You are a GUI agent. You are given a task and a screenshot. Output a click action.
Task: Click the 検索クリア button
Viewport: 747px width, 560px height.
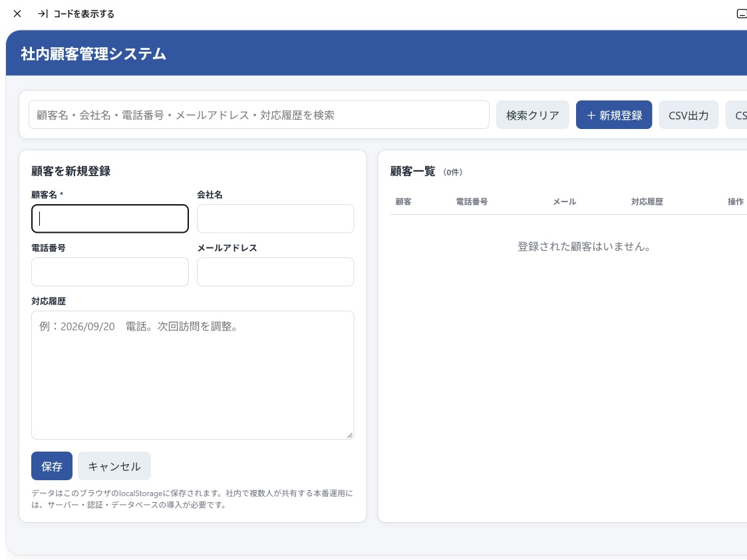coord(533,115)
